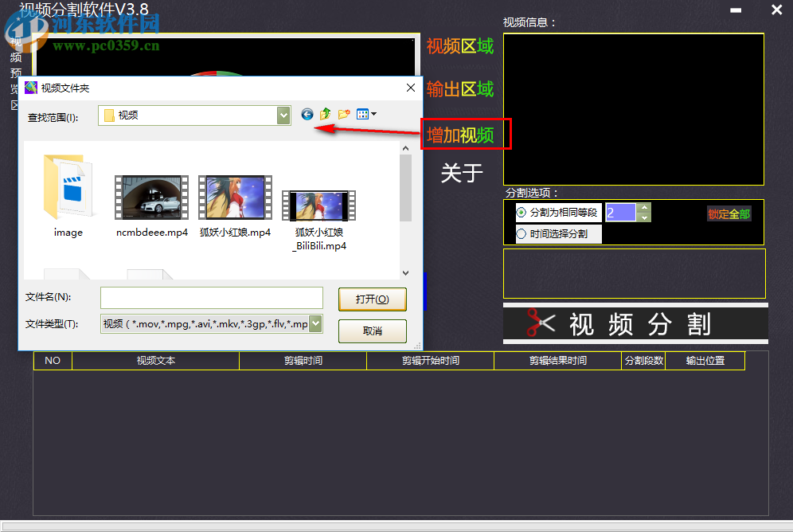Click the 分割段数 column header

click(x=643, y=361)
